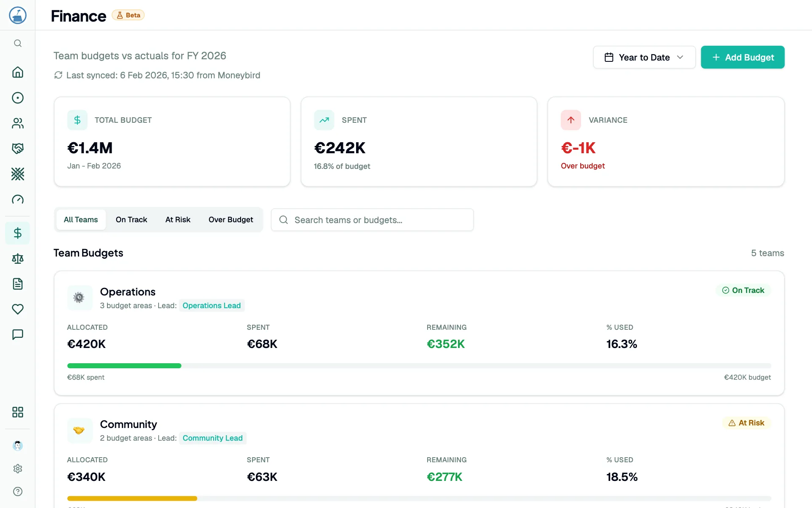Open the circle-dot sidebar icon
The height and width of the screenshot is (508, 812).
click(x=17, y=98)
